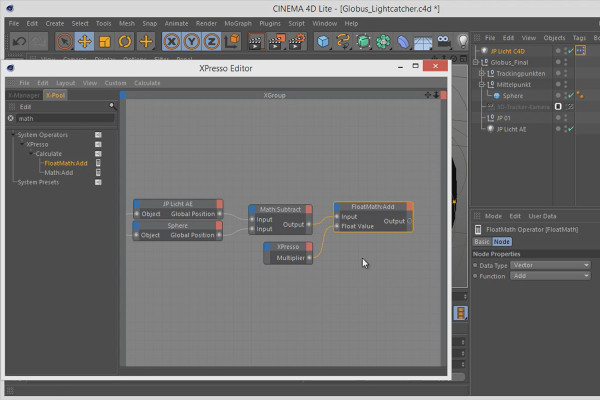Image resolution: width=600 pixels, height=400 pixels.
Task: Select Math:Add in the X-Pool
Action: click(x=59, y=173)
